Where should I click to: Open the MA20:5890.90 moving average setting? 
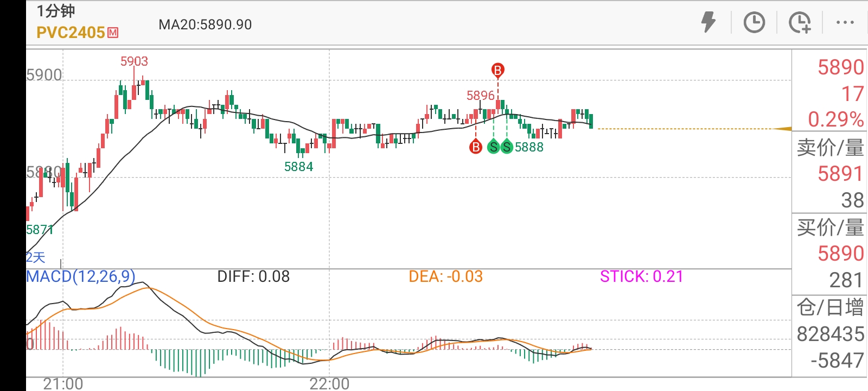tap(205, 24)
